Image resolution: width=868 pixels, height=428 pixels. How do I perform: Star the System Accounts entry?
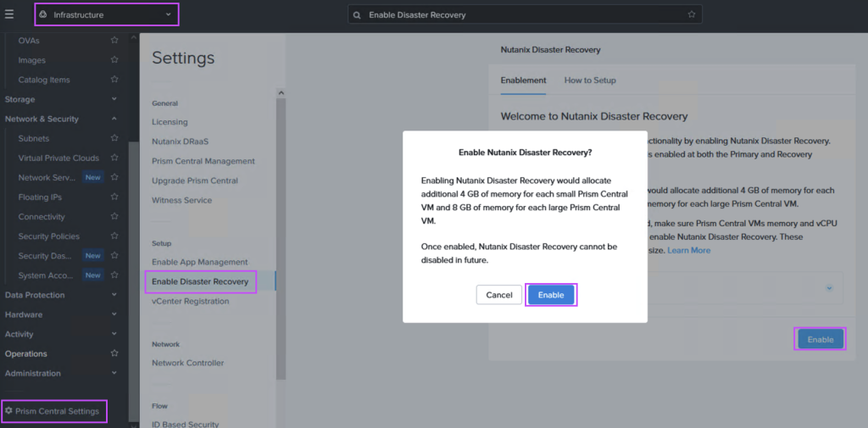(x=114, y=275)
